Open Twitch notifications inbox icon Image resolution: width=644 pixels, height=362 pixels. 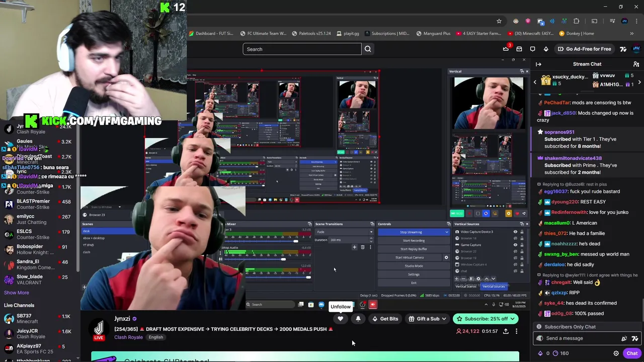pyautogui.click(x=519, y=49)
